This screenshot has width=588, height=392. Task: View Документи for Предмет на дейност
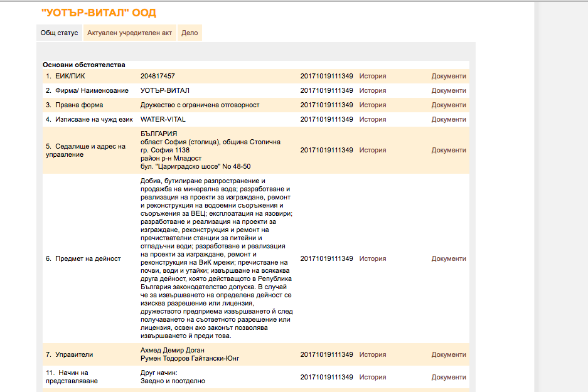pos(449,258)
